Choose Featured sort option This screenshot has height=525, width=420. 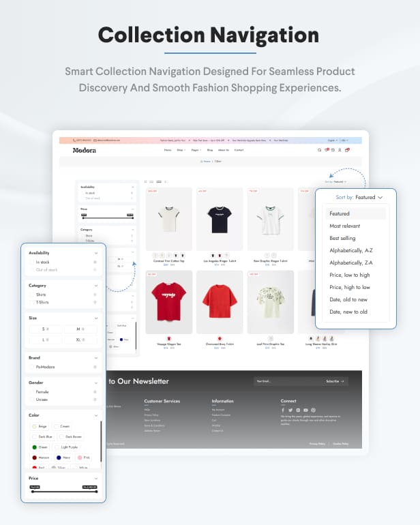[356, 213]
